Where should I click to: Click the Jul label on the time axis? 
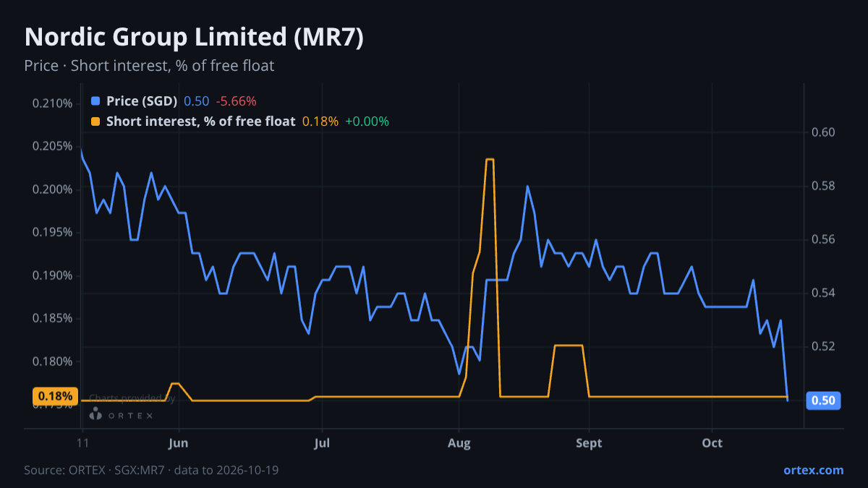pos(323,443)
